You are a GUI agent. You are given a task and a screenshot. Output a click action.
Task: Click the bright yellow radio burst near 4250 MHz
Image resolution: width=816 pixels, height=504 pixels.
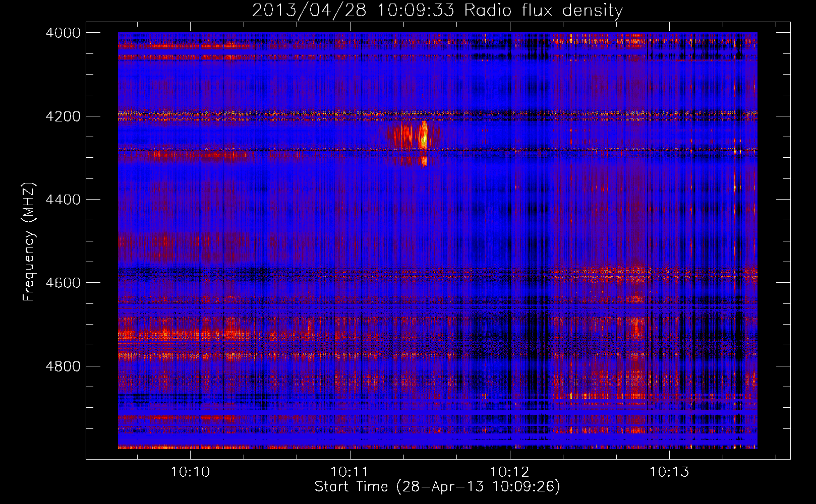(x=424, y=135)
